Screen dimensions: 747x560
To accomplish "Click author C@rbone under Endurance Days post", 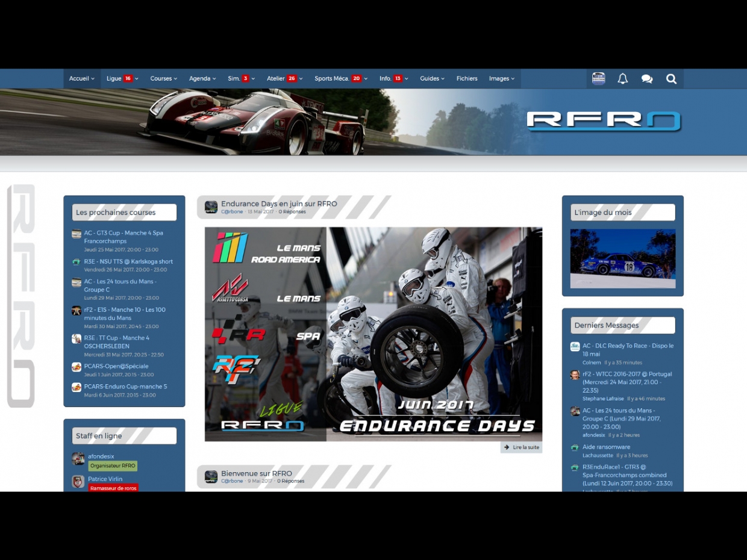I will coord(232,212).
